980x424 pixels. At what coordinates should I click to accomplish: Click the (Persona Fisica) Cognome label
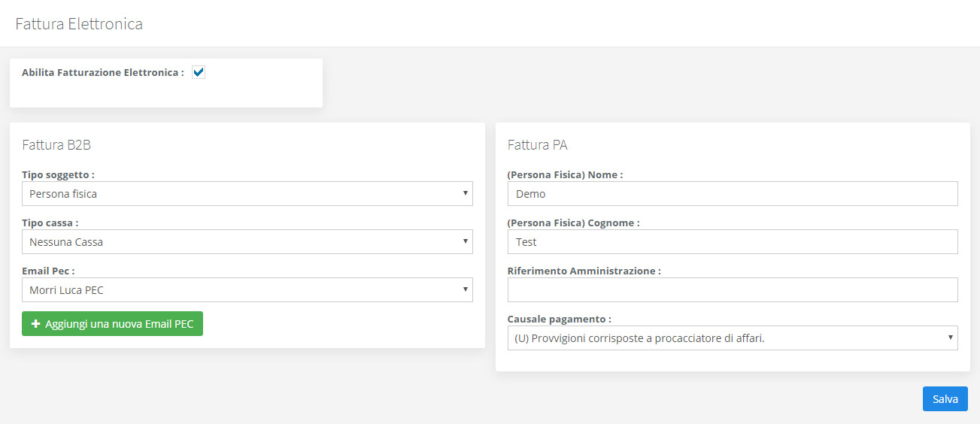[574, 223]
